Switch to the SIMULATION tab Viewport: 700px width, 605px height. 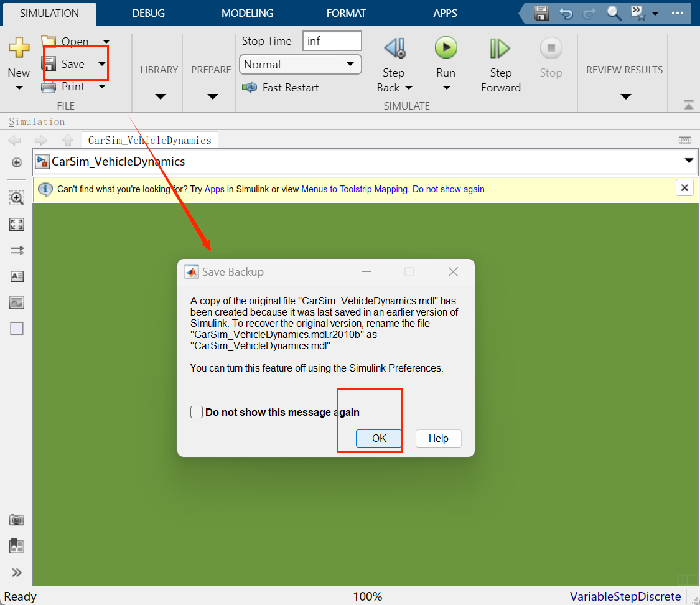pyautogui.click(x=49, y=14)
